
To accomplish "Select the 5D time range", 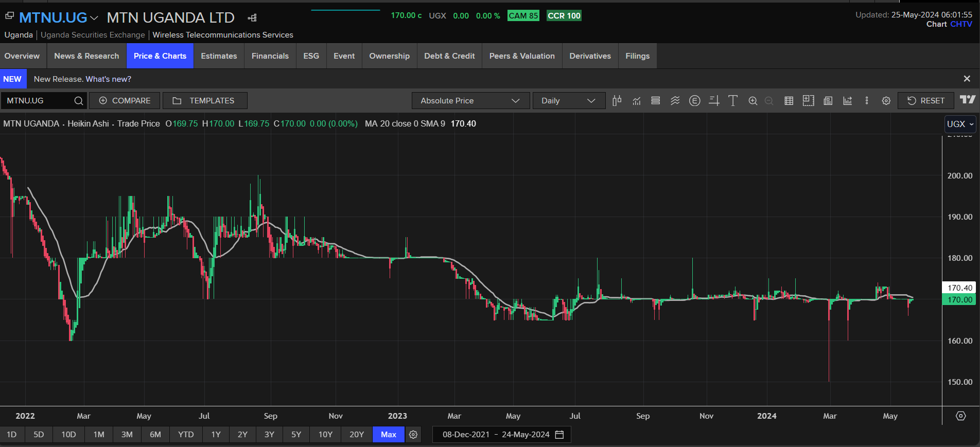I will coord(39,435).
